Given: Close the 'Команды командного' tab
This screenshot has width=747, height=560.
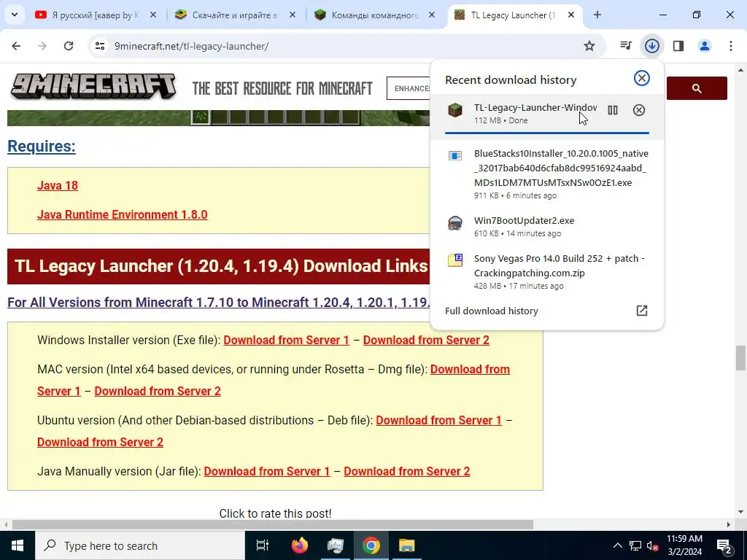Looking at the screenshot, I should point(432,15).
